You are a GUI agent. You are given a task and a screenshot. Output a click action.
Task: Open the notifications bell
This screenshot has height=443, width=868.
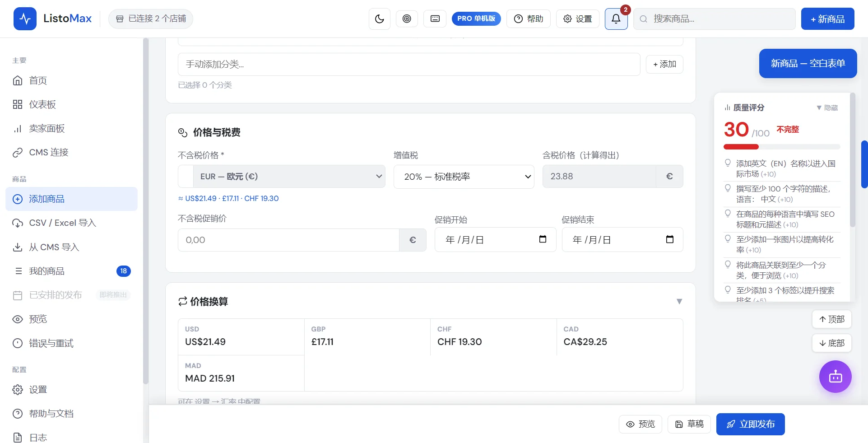[x=616, y=19]
